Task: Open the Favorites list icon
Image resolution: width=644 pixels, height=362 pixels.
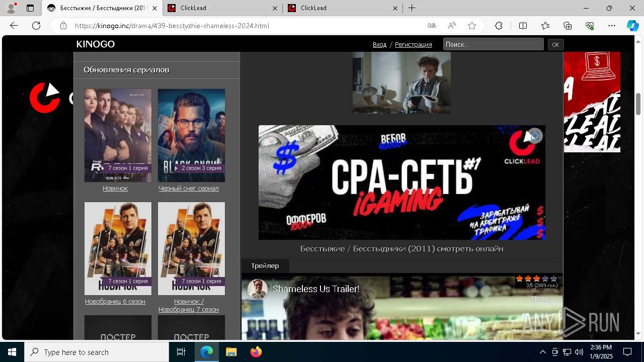Action: click(x=545, y=26)
